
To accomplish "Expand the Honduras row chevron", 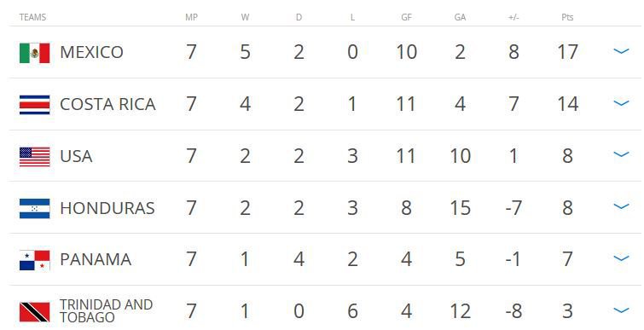I will [x=621, y=206].
